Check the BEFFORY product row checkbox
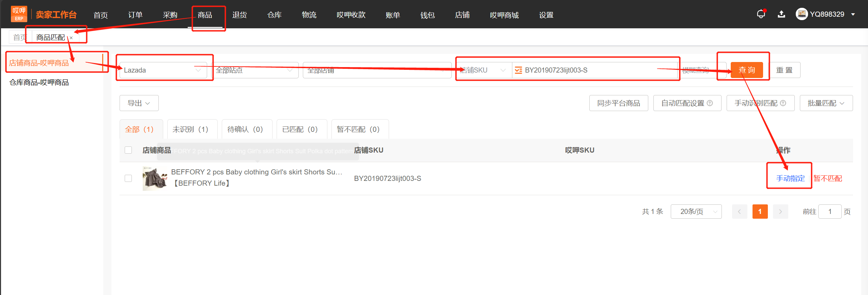The width and height of the screenshot is (868, 295). [128, 178]
